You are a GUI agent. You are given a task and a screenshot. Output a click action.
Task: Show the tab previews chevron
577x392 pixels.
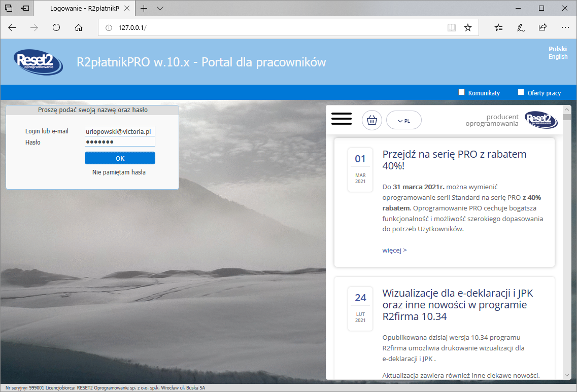160,8
